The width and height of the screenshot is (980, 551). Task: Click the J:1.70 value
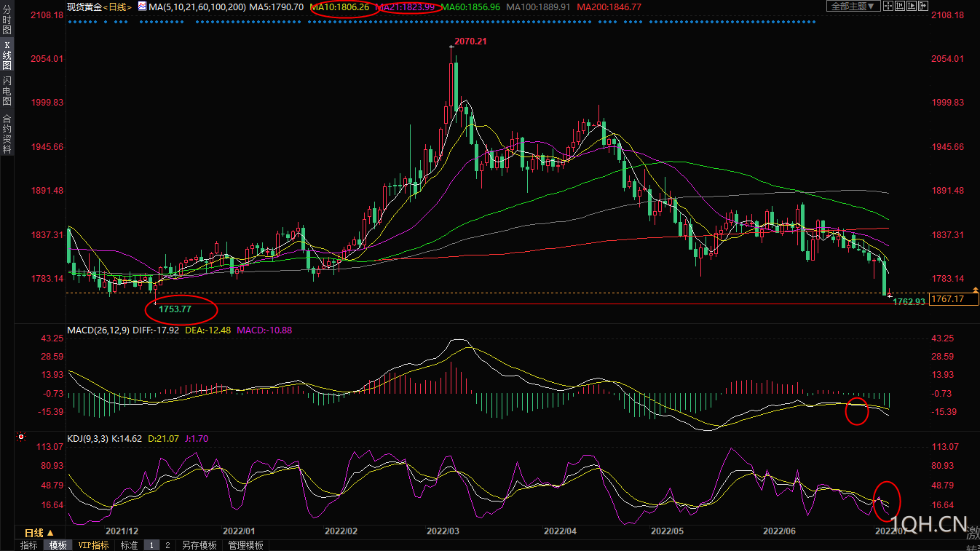195,439
